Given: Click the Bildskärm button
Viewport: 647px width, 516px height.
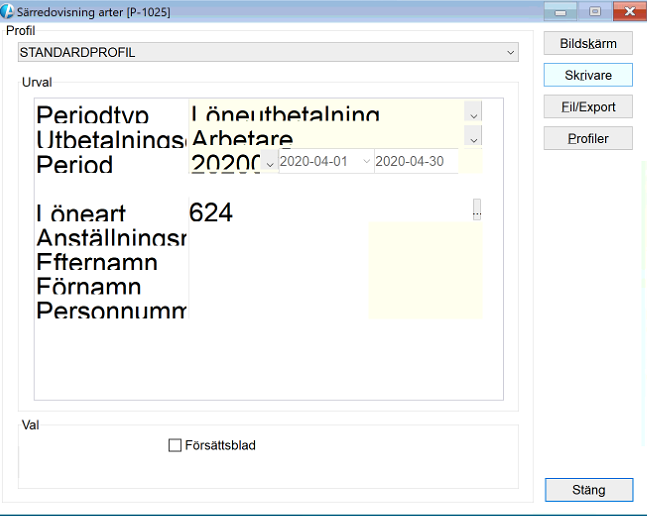Looking at the screenshot, I should 588,43.
